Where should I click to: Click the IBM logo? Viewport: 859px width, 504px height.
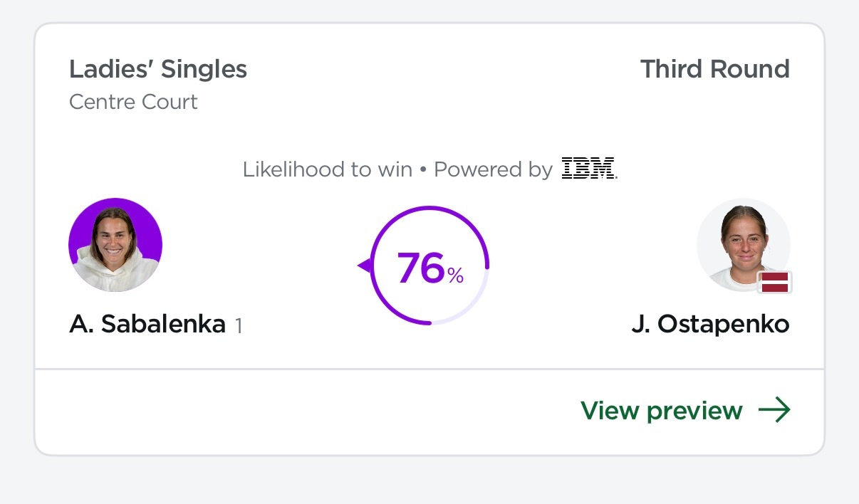588,169
